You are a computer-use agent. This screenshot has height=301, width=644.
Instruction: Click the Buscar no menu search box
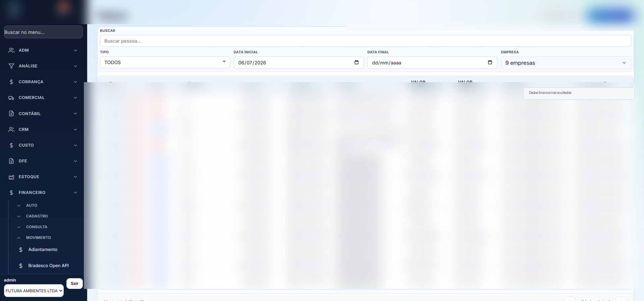point(43,32)
